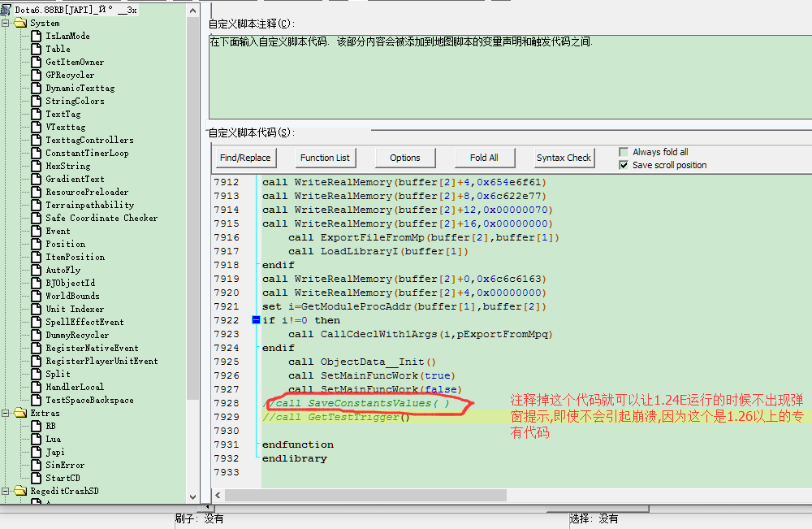Open the Find/Replace dialog

(245, 158)
